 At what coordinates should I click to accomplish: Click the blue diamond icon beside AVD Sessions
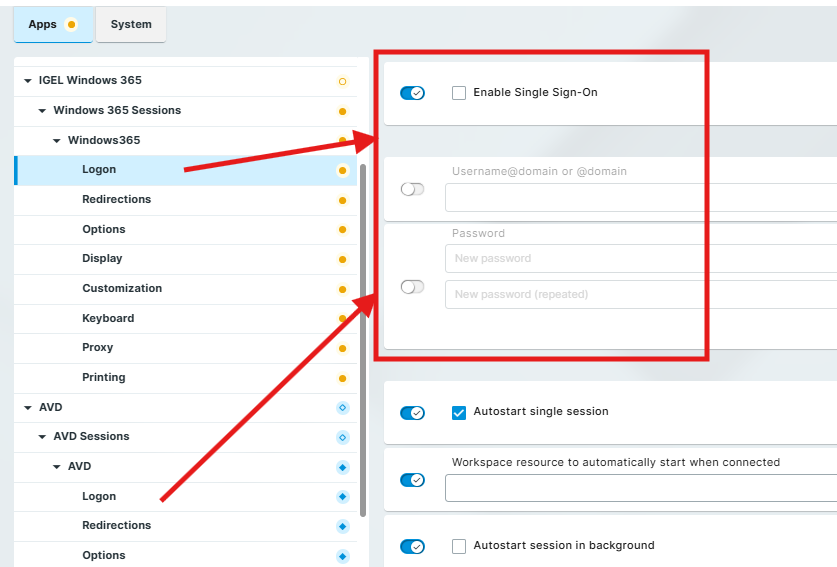pyautogui.click(x=342, y=437)
